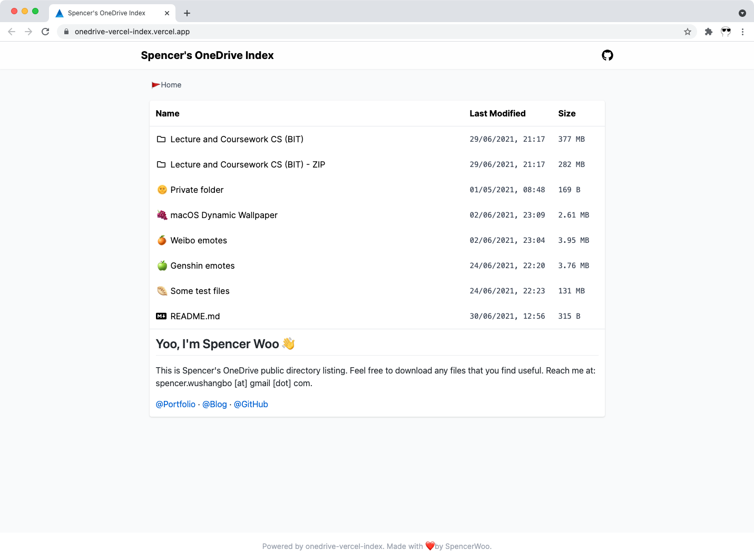The width and height of the screenshot is (754, 560).
Task: Click the markdown icon beside README.md
Action: (x=161, y=316)
